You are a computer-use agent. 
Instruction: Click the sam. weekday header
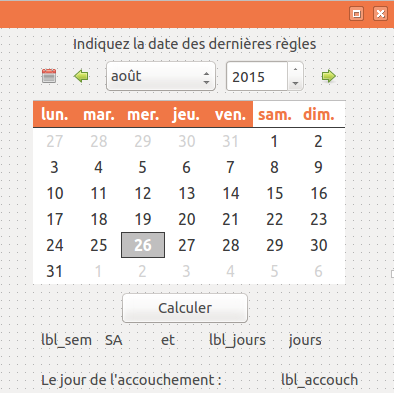(x=274, y=114)
